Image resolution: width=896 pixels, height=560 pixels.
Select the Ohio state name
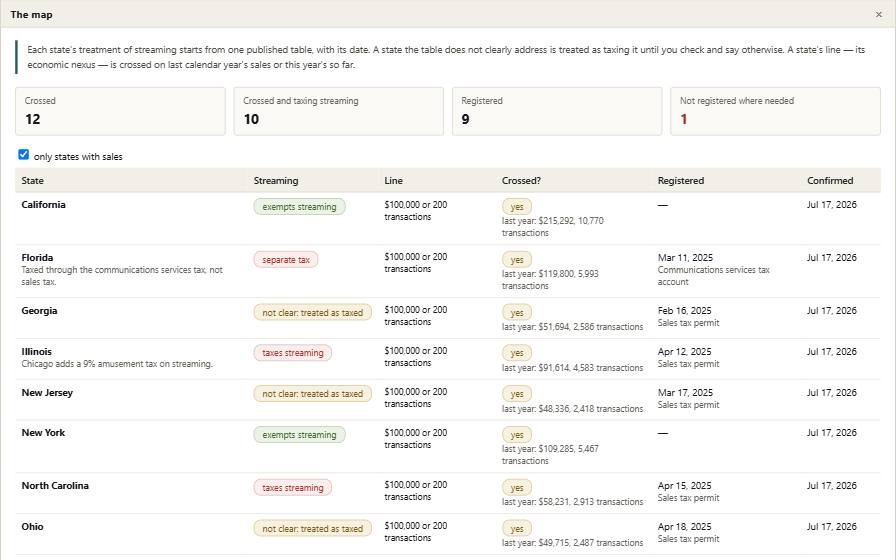33,526
